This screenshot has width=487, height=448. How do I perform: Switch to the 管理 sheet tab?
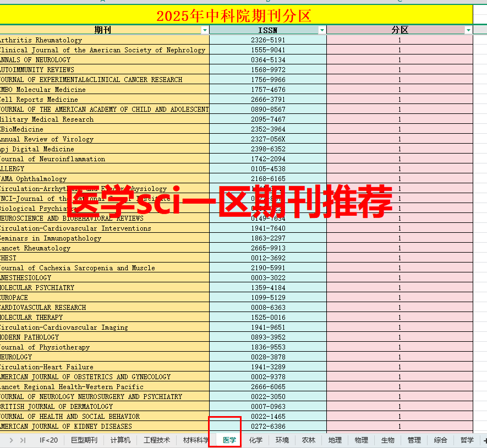tap(414, 440)
